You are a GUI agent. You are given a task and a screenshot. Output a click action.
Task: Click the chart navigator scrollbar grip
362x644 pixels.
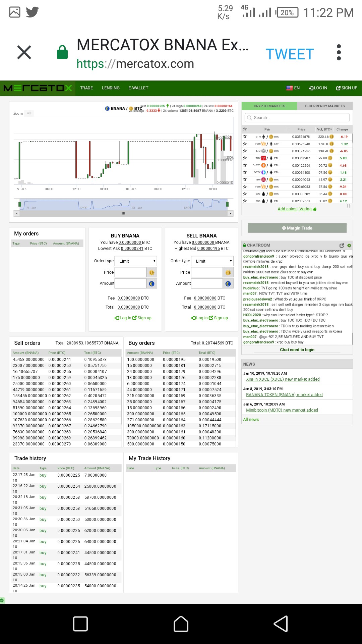pos(123,213)
